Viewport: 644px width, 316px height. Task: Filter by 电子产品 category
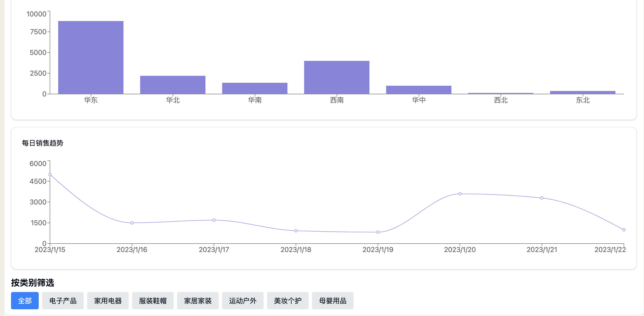coord(63,300)
